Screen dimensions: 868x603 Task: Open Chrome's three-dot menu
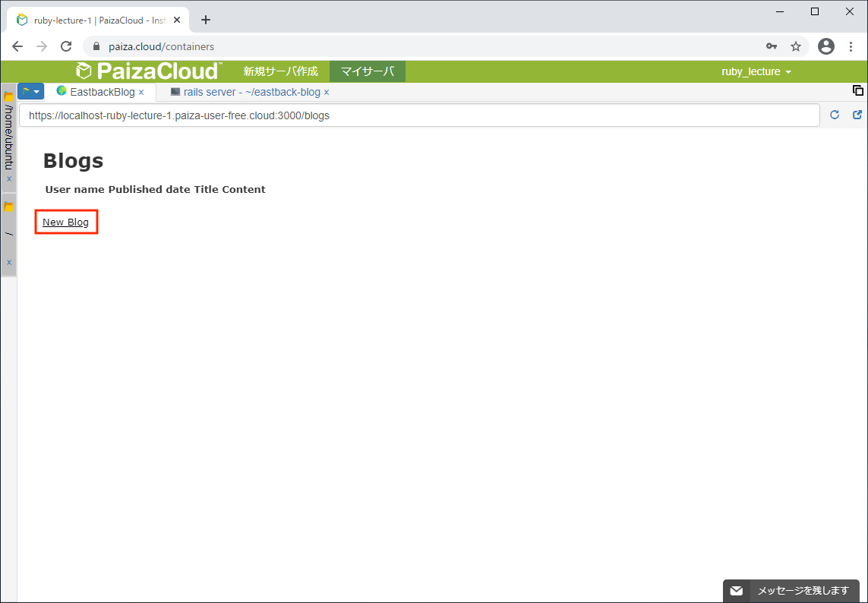(x=851, y=46)
